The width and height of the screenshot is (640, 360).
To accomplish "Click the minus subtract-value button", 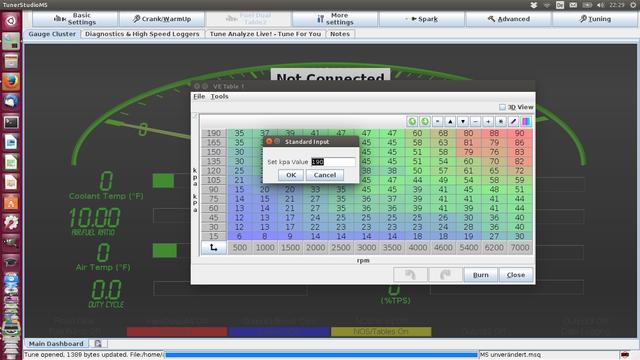I will (476, 121).
